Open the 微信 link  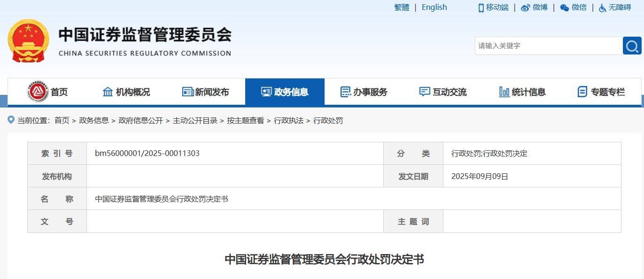579,8
